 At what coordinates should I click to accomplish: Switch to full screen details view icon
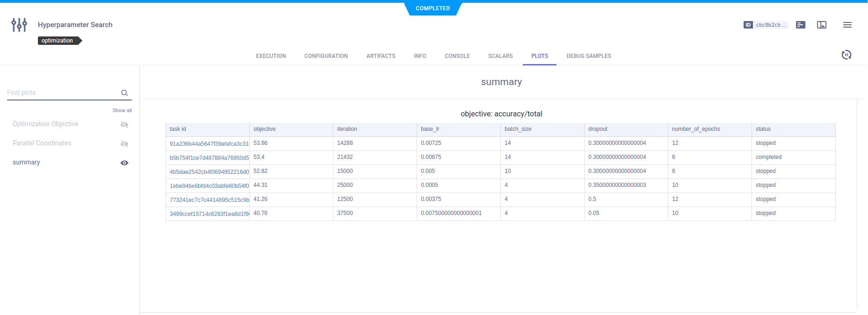click(822, 25)
